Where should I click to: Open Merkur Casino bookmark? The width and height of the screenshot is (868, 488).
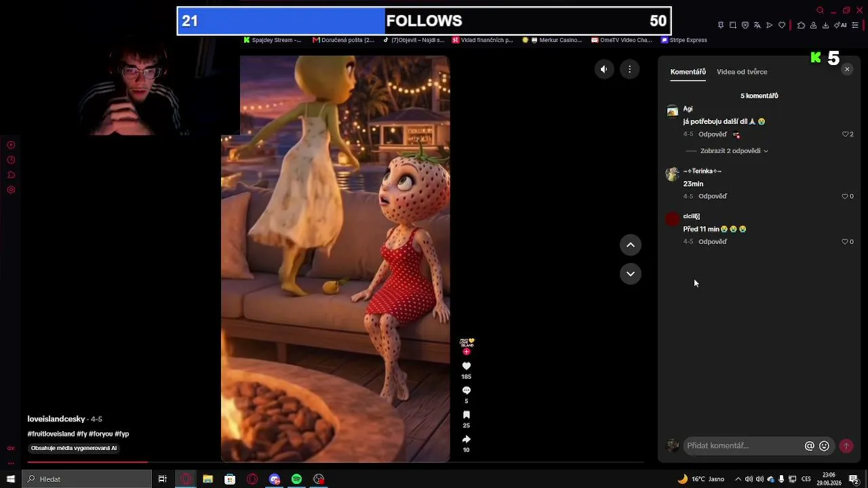[x=552, y=40]
